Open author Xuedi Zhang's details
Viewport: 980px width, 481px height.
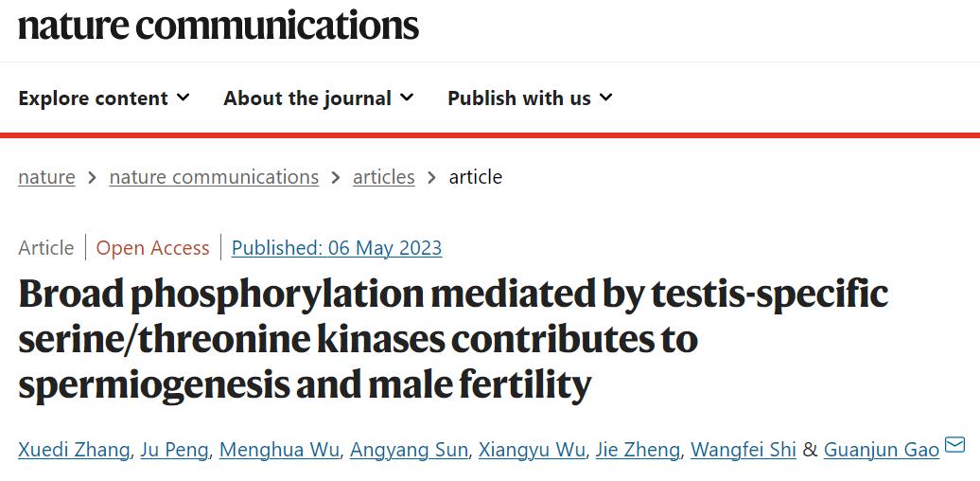tap(74, 450)
